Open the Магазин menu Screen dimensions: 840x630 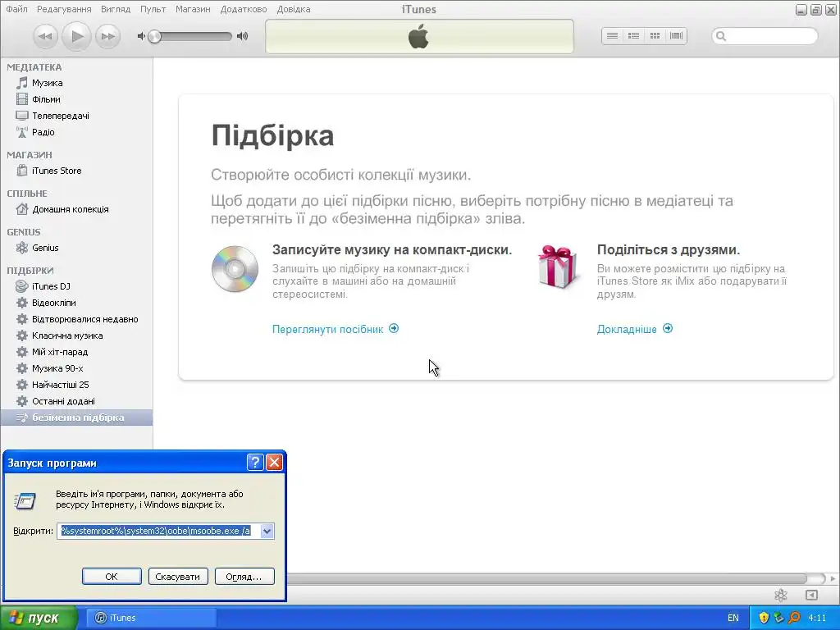pyautogui.click(x=193, y=9)
